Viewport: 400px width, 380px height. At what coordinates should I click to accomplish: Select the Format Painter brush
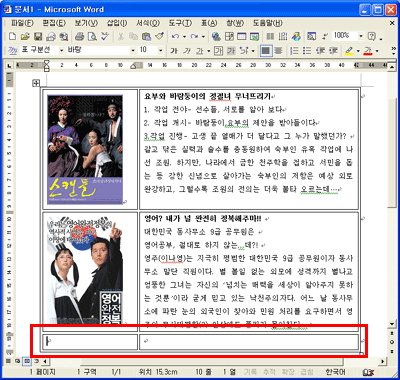[159, 36]
